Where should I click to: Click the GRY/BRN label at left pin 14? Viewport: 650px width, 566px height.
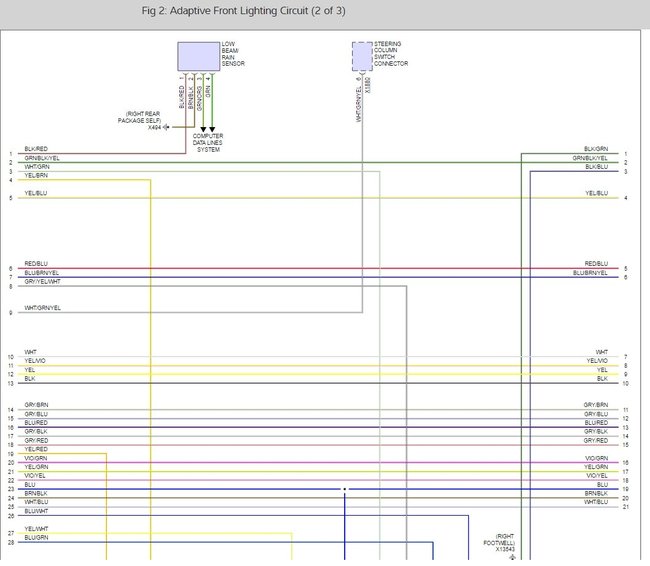[x=36, y=405]
